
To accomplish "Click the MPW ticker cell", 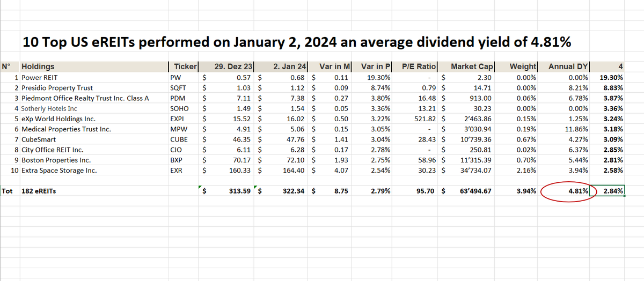I will pos(184,129).
